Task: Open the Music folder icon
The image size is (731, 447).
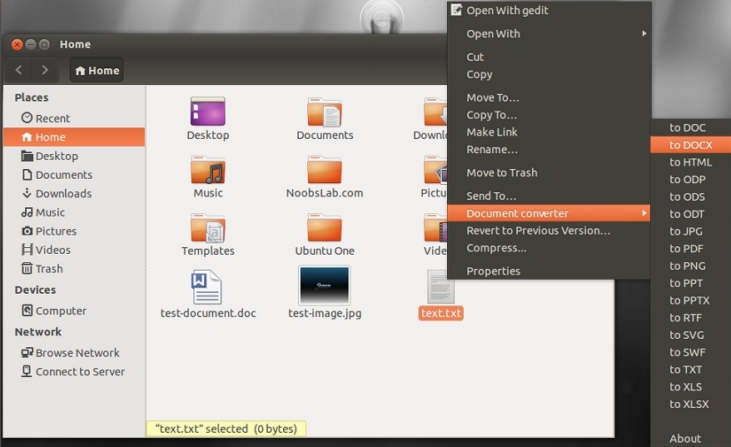Action: (x=208, y=170)
